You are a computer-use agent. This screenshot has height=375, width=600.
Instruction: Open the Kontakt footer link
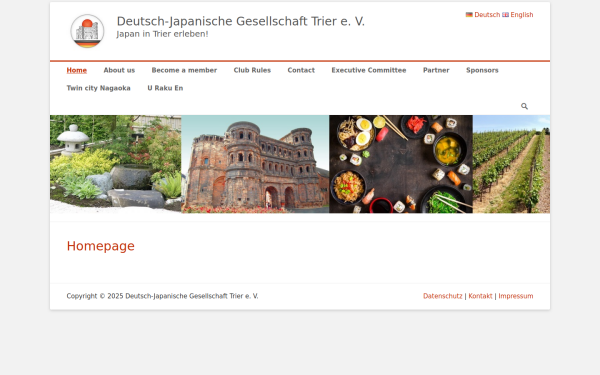pos(480,296)
